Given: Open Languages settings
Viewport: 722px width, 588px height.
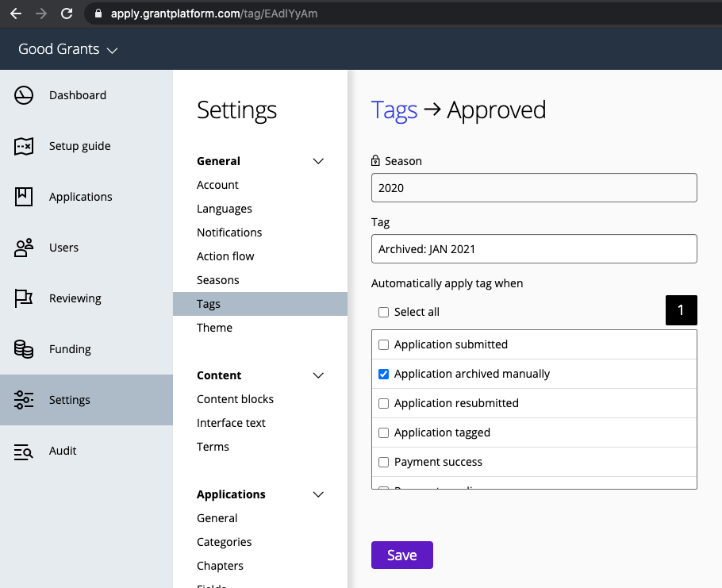Looking at the screenshot, I should (x=225, y=209).
